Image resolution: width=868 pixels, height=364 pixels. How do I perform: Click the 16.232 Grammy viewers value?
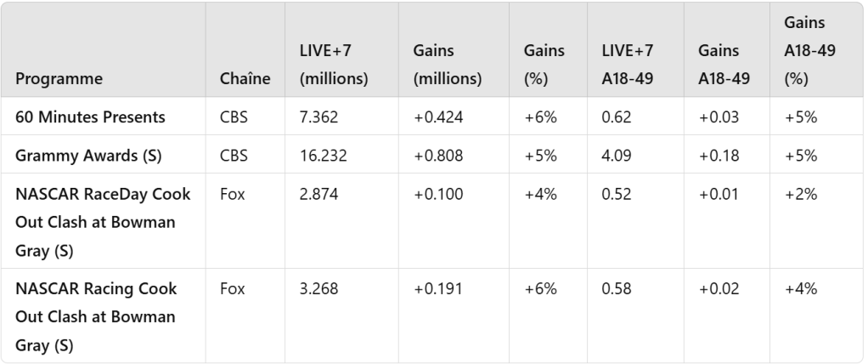(323, 156)
